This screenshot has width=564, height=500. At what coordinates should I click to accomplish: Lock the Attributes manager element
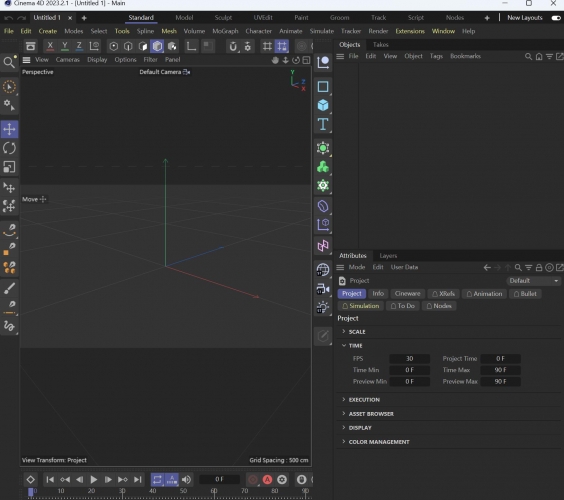pos(539,267)
